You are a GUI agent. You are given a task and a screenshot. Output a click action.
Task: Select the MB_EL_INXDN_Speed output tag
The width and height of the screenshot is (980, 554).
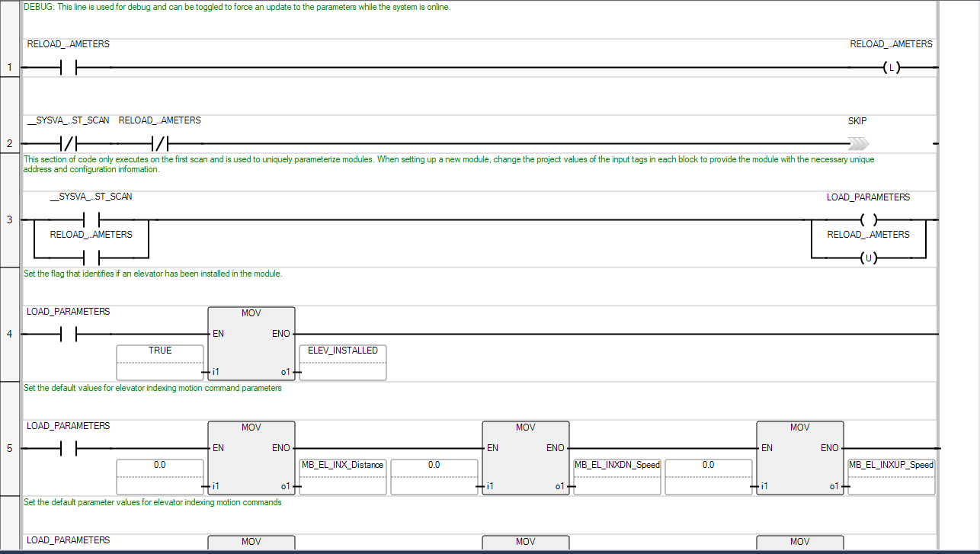[x=617, y=465]
